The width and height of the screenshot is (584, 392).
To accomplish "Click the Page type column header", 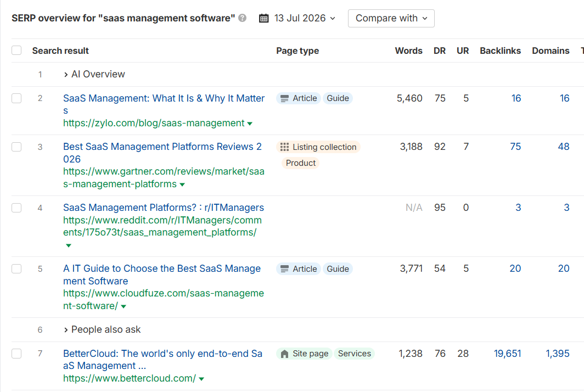I will 297,51.
